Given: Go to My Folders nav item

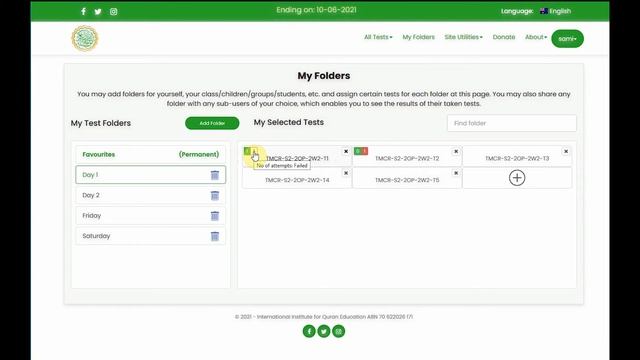Looking at the screenshot, I should 418,37.
